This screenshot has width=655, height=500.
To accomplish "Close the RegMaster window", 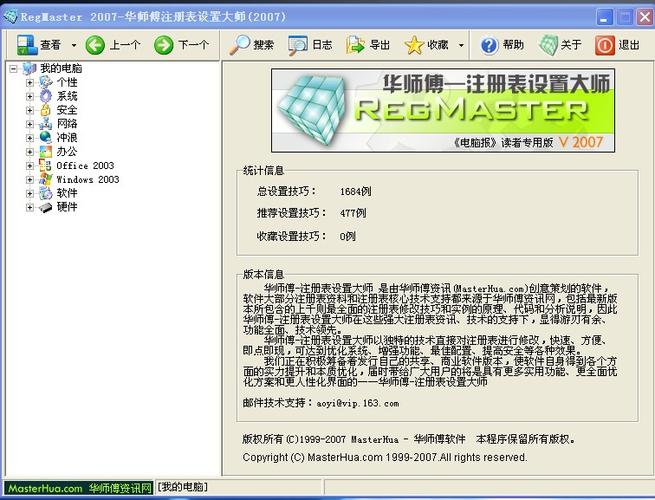I will (645, 18).
